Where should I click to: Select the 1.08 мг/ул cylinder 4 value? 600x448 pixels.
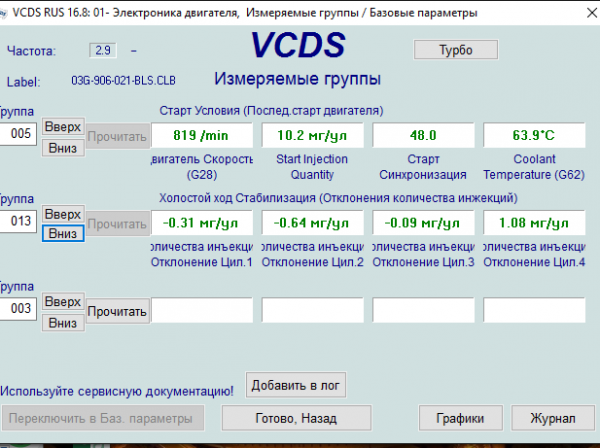(x=533, y=221)
